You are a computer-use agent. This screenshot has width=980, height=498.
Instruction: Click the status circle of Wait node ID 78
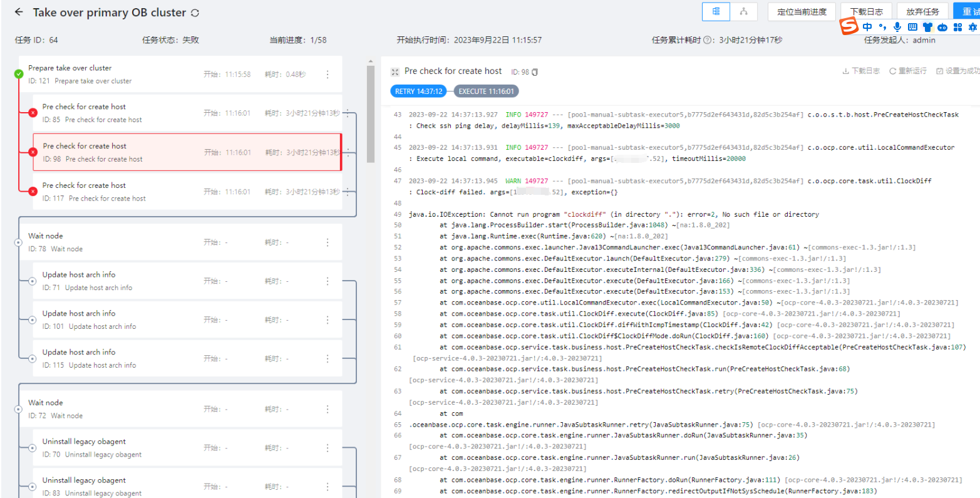pos(19,242)
